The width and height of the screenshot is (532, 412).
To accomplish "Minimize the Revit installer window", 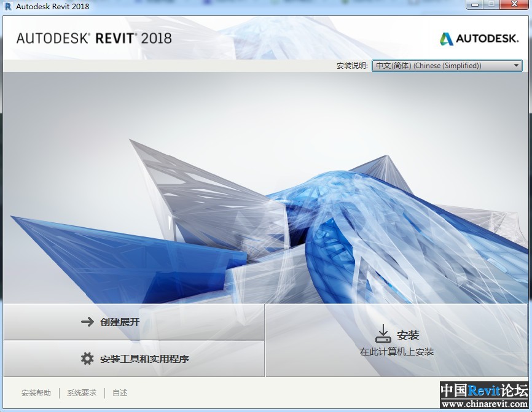I will click(474, 5).
